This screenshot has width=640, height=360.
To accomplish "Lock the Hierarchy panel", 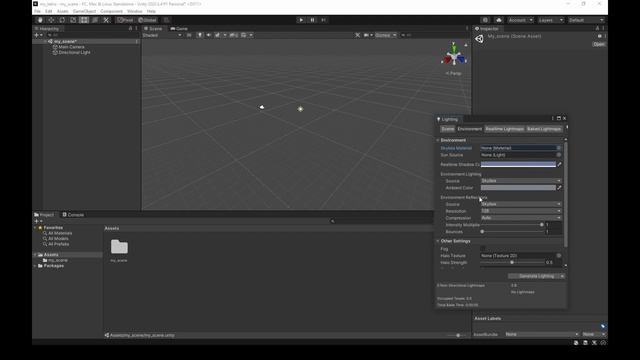I will tap(130, 29).
